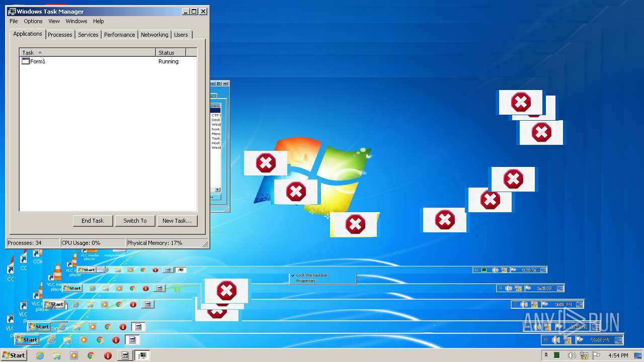The image size is (644, 362).
Task: Switch to the Users tab
Action: (x=181, y=35)
